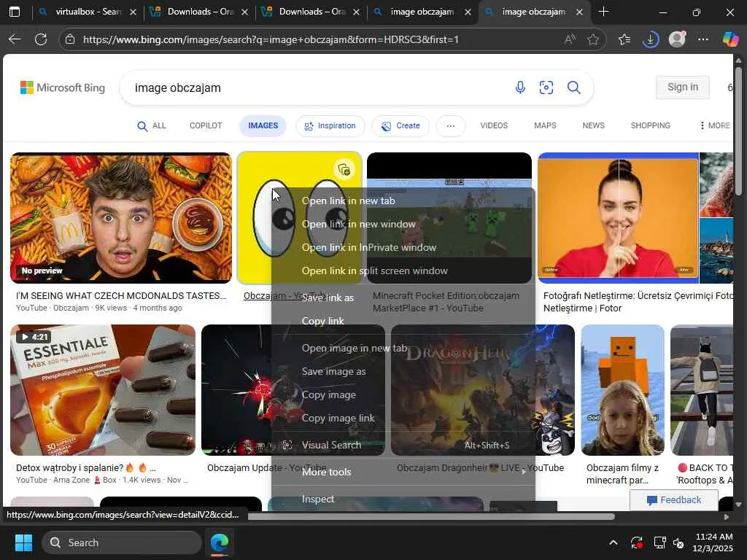This screenshot has height=560, width=747.
Task: Select the ALL search category
Action: click(152, 125)
